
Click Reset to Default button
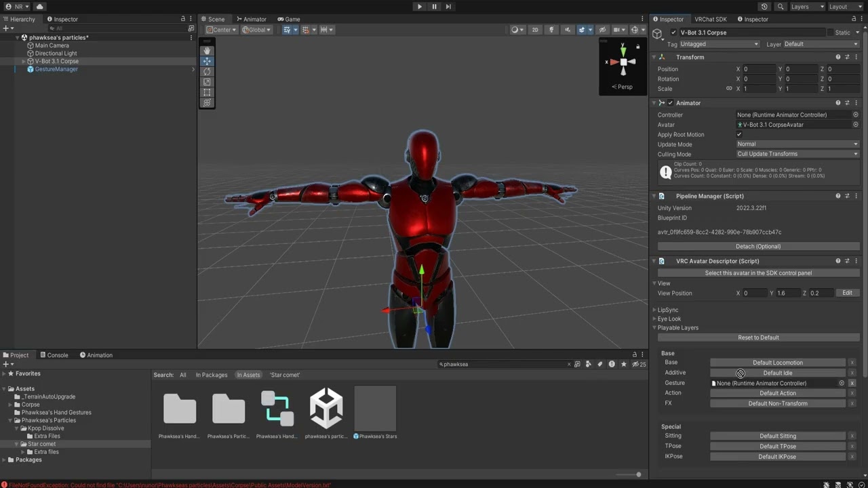(758, 338)
